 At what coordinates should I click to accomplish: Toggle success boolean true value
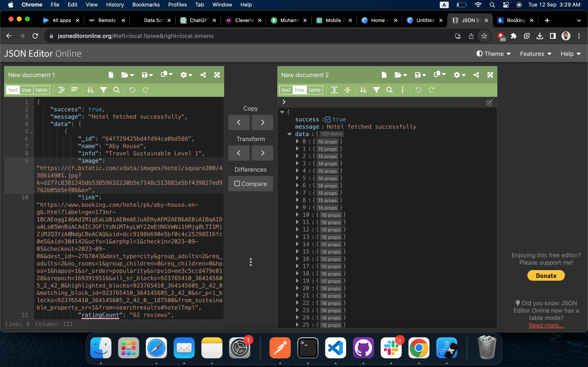[x=328, y=119]
